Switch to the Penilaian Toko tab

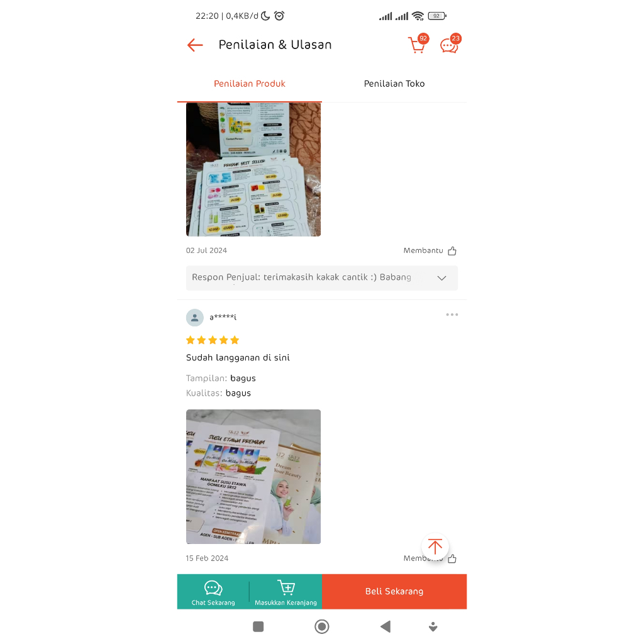click(394, 84)
